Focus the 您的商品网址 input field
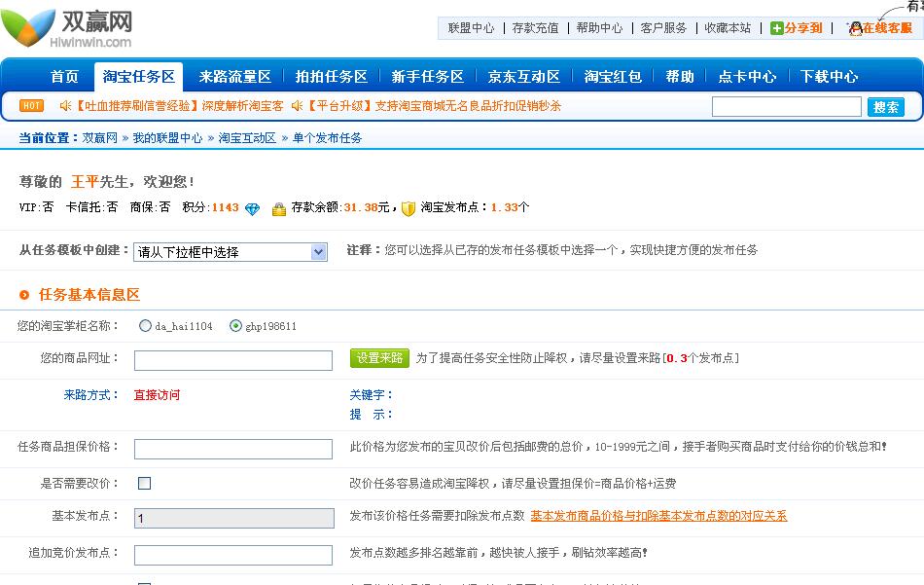The width and height of the screenshot is (924, 585). click(233, 360)
